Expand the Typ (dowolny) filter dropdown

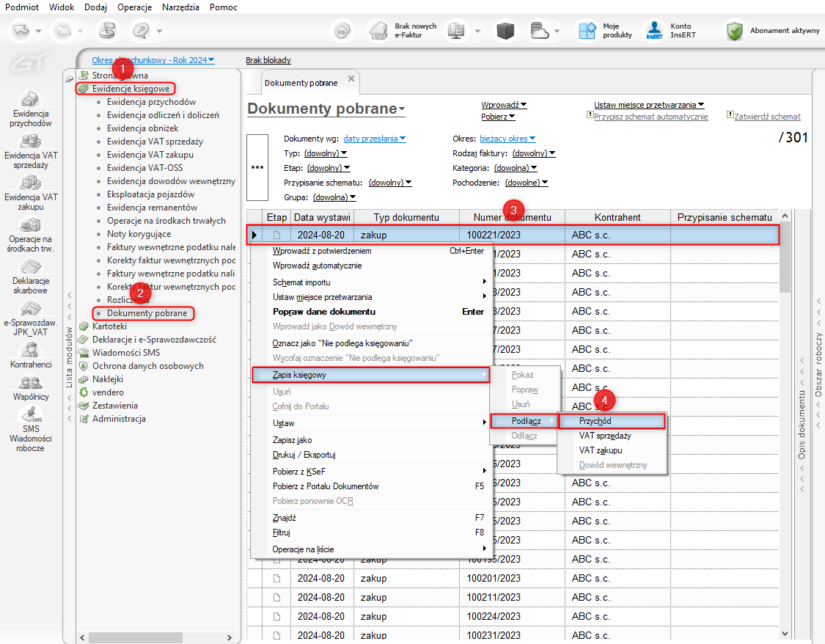coord(325,153)
